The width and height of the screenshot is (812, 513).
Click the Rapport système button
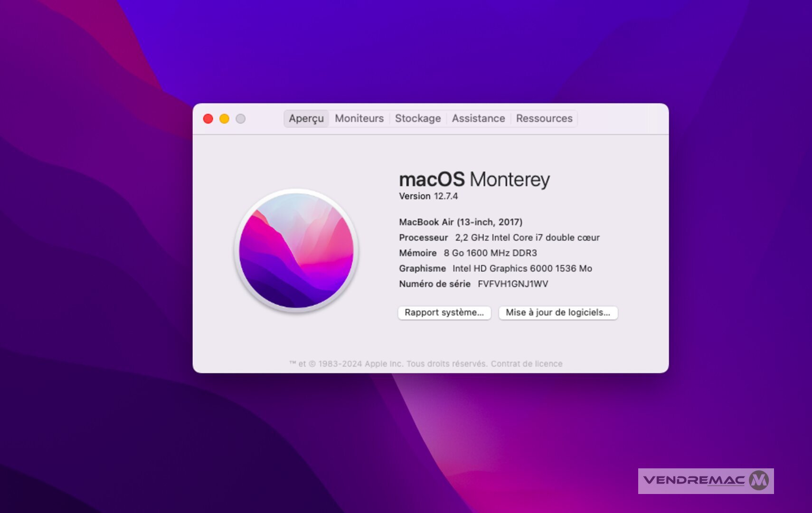[x=444, y=313]
